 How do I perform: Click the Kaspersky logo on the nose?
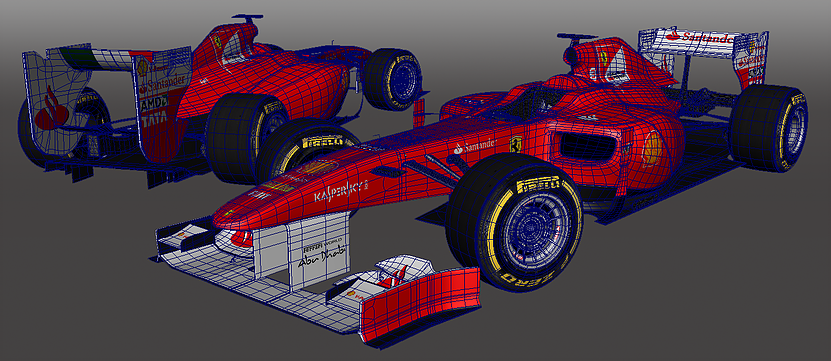[341, 191]
